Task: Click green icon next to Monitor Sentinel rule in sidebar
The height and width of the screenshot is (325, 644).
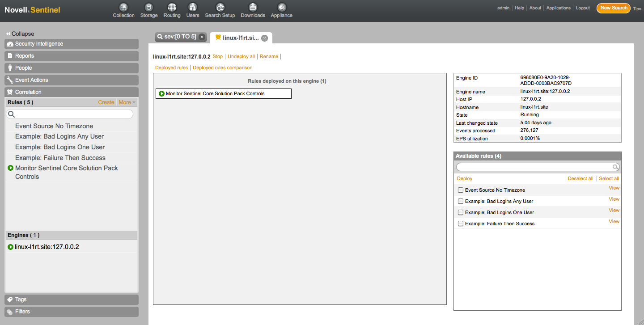Action: 11,168
